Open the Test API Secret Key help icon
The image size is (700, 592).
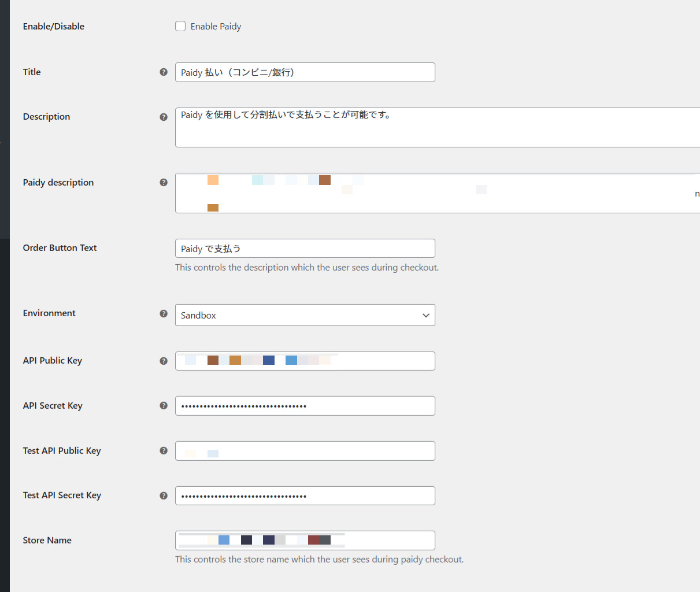[x=164, y=495]
